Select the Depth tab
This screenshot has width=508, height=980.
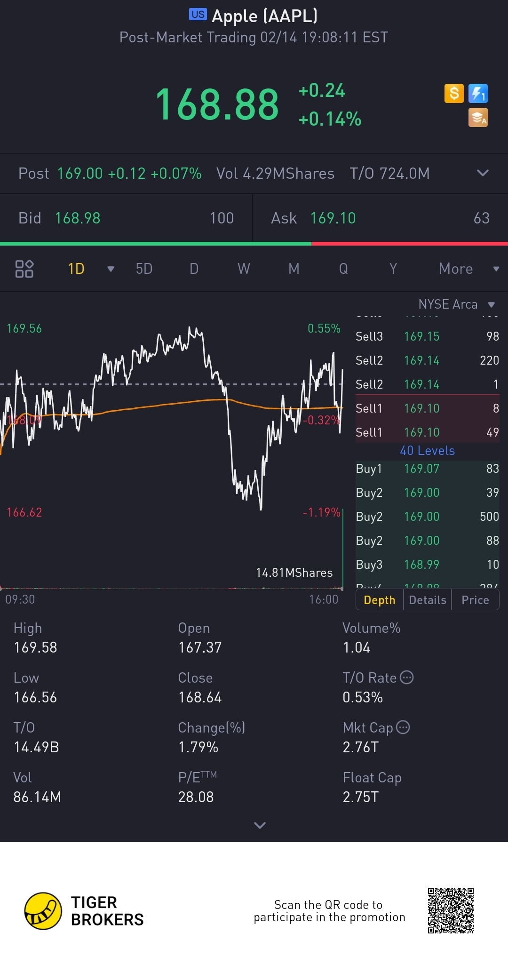(379, 600)
